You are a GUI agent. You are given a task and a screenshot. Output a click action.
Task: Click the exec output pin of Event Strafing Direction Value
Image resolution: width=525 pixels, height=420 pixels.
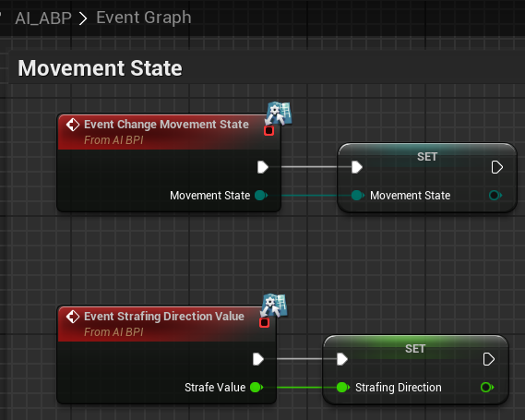[x=258, y=359]
